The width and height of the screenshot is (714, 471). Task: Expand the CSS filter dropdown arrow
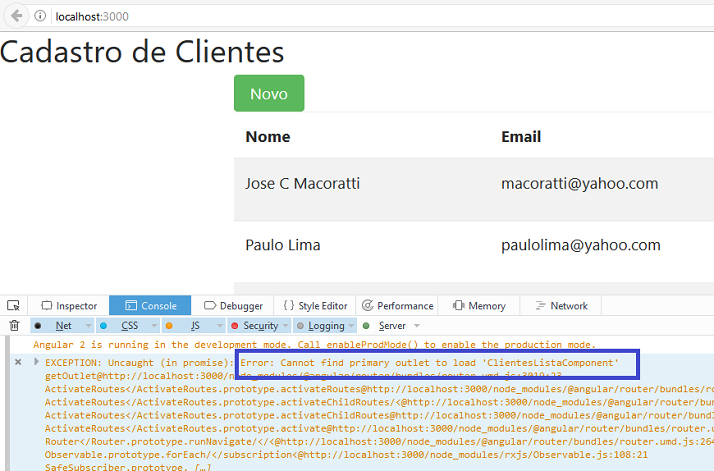point(154,326)
